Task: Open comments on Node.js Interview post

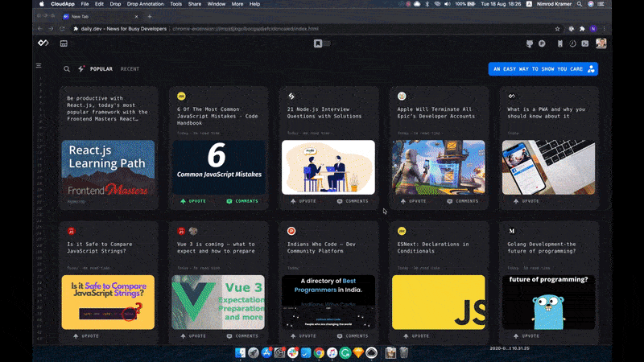Action: [353, 201]
